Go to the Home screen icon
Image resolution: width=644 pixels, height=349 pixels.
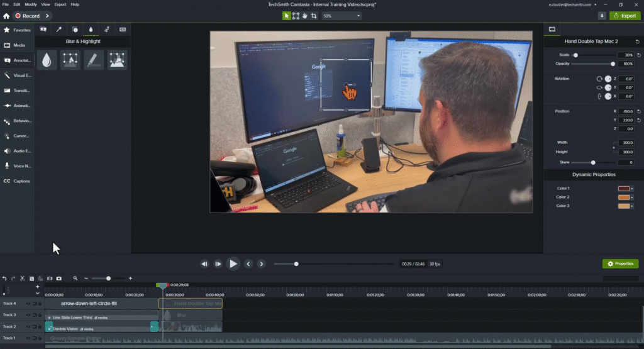coord(6,16)
